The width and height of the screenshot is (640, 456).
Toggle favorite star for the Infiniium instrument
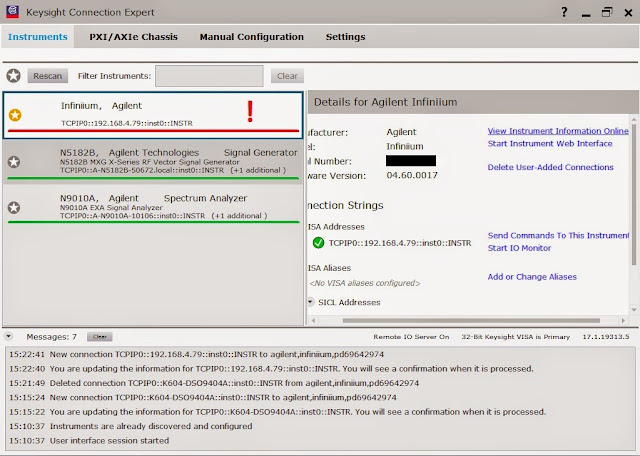pyautogui.click(x=15, y=115)
